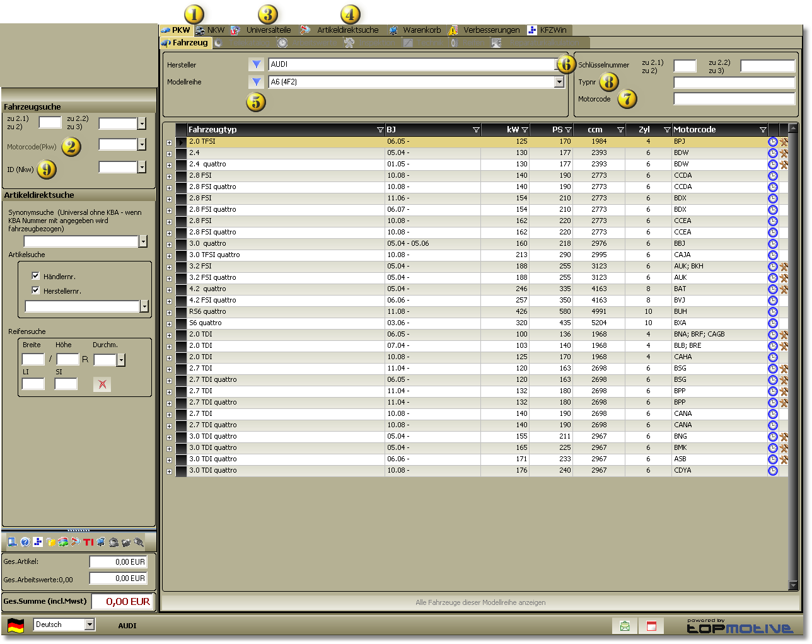
Task: Click the LI load index field
Action: coord(33,384)
